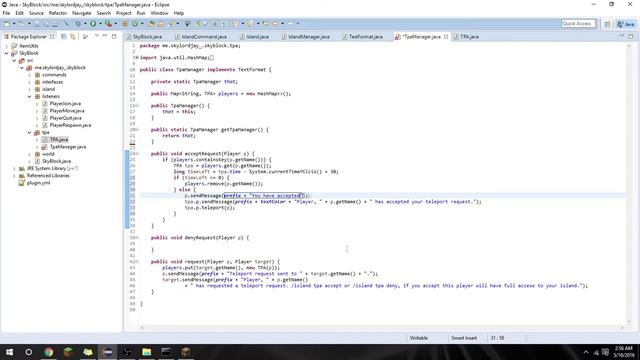The image size is (640, 360).
Task: Click the New Java Package icon
Action: tap(125, 24)
